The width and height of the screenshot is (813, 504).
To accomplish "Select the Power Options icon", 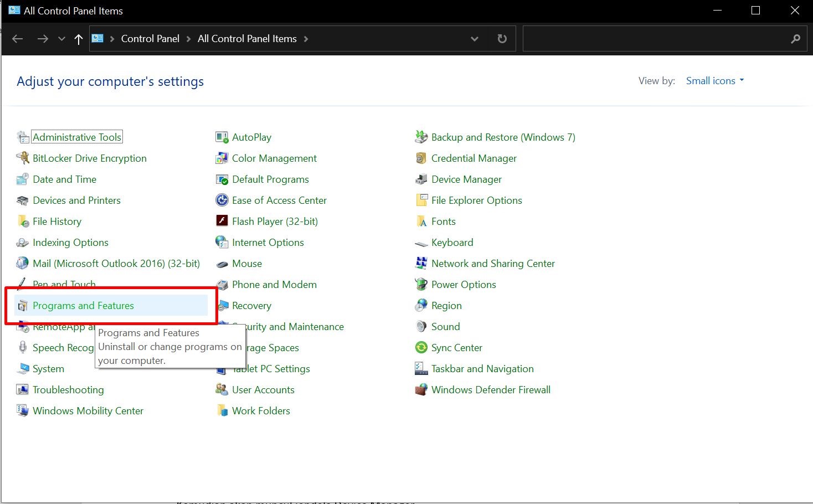I will tap(421, 285).
